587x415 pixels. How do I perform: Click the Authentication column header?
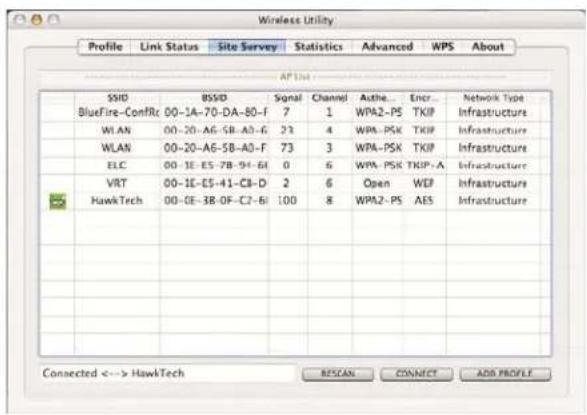point(377,98)
